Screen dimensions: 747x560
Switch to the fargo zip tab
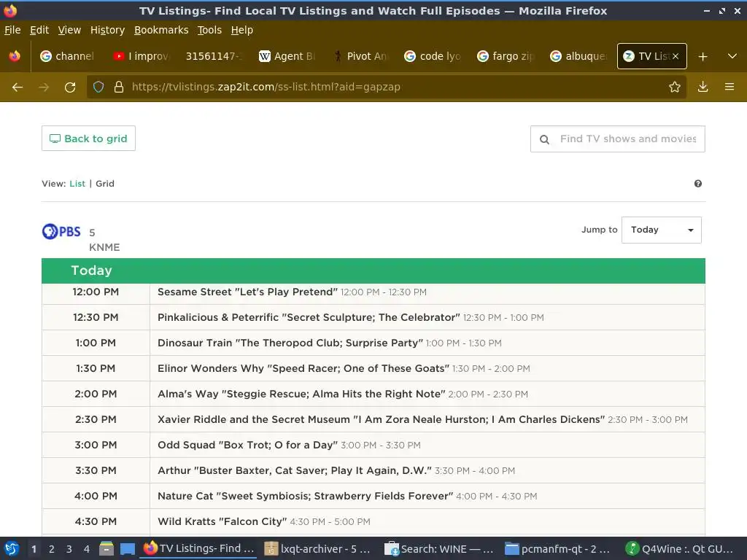point(506,56)
